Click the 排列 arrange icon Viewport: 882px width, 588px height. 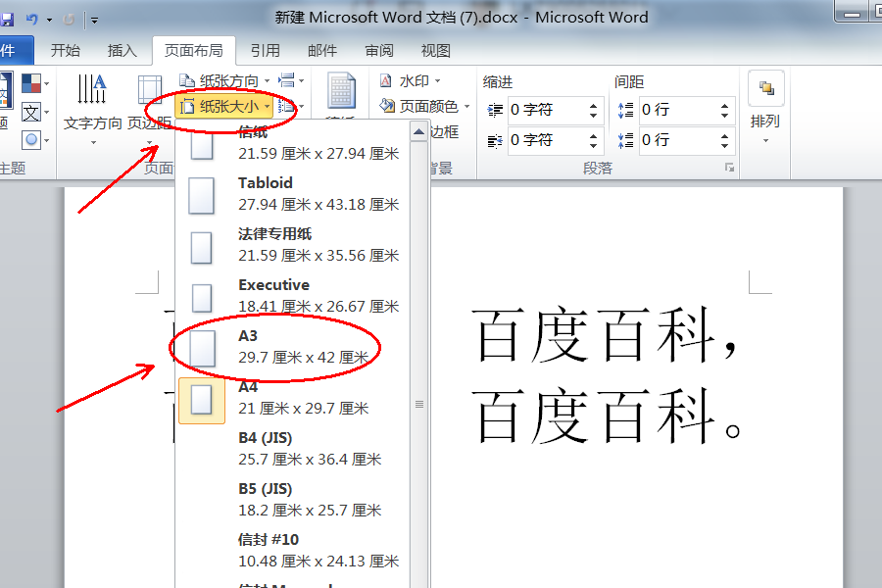click(766, 88)
